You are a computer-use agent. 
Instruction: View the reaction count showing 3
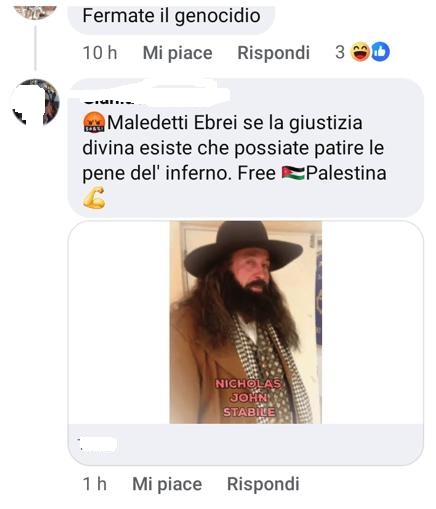pos(340,52)
